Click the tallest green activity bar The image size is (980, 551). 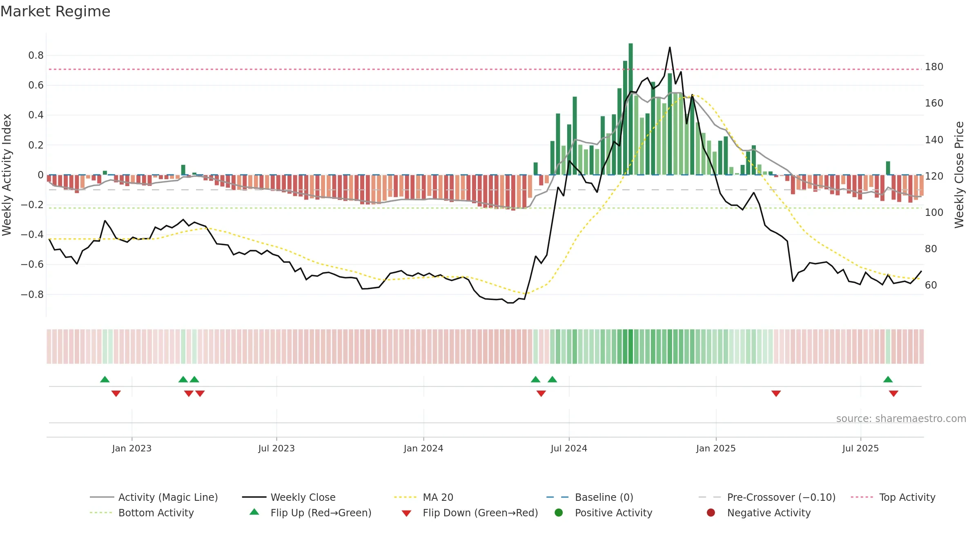point(631,109)
